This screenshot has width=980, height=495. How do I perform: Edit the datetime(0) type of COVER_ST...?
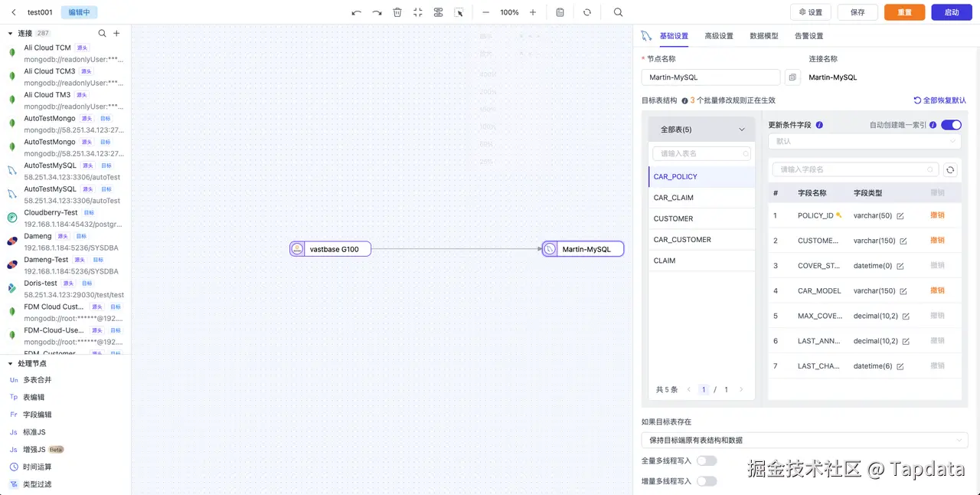pos(900,266)
